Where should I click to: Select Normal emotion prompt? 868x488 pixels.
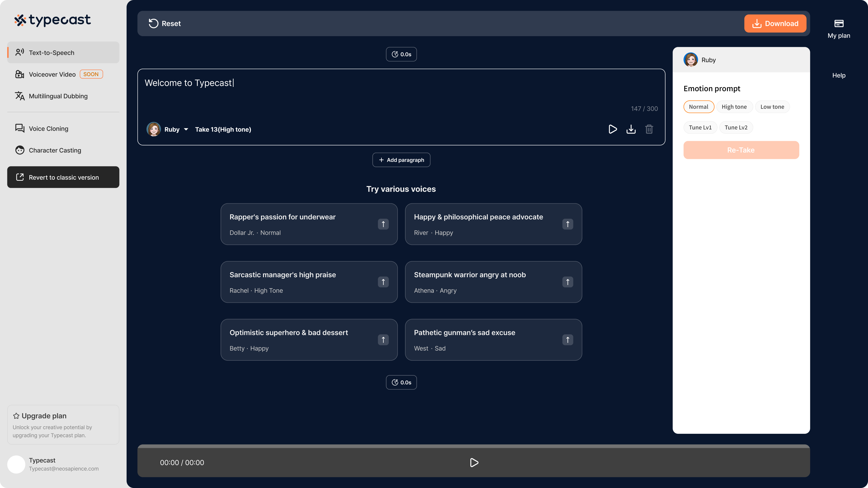tap(698, 107)
